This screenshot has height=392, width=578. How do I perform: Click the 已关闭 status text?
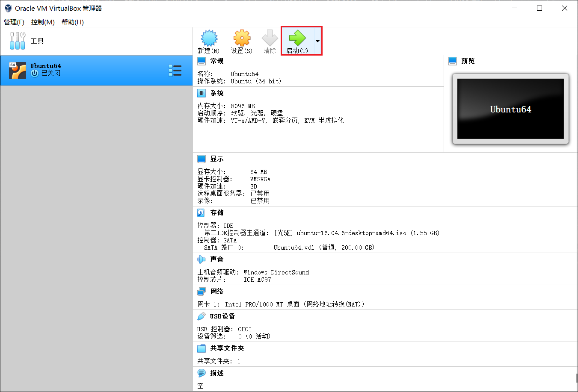pos(51,73)
